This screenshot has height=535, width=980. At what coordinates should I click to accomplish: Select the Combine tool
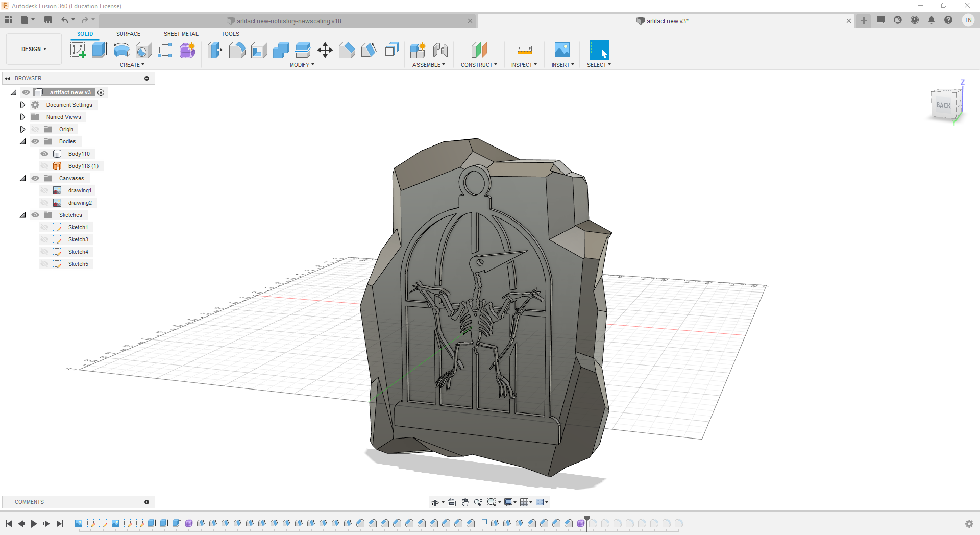coord(281,50)
